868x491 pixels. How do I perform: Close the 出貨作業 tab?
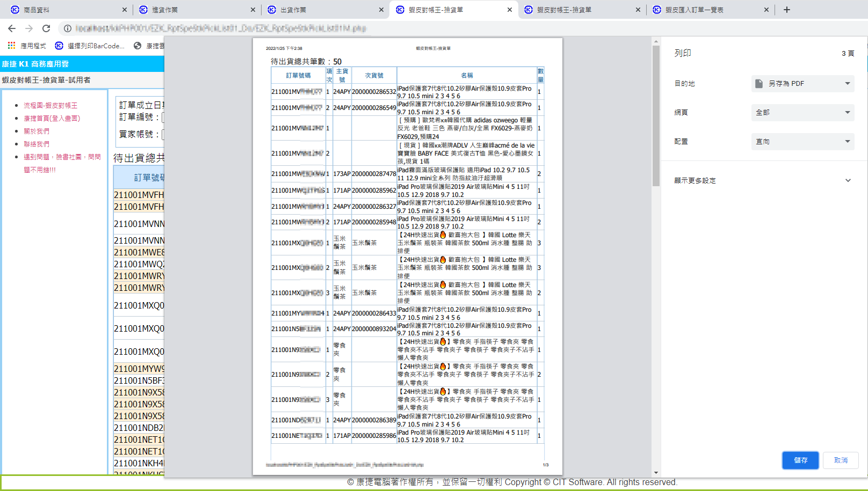[x=381, y=10]
